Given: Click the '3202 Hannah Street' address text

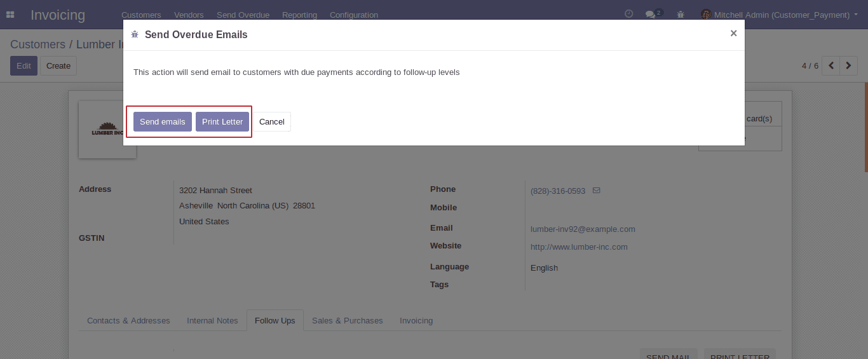Looking at the screenshot, I should tap(215, 190).
